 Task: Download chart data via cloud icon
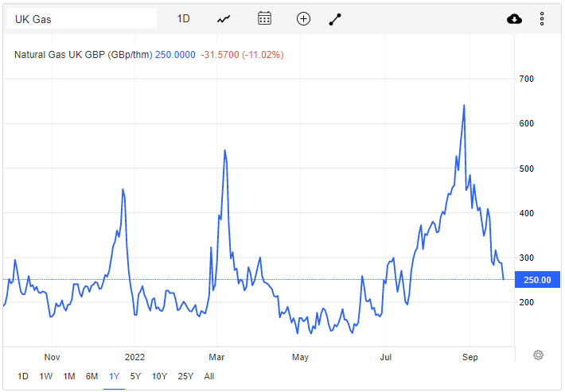coord(514,19)
